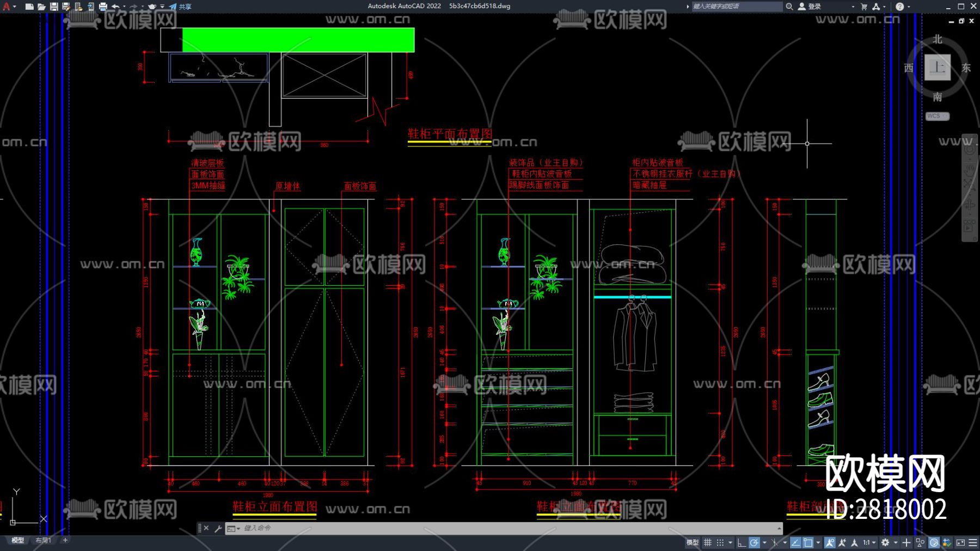980x551 pixels.
Task: Click the 共享 share button
Action: click(x=186, y=7)
